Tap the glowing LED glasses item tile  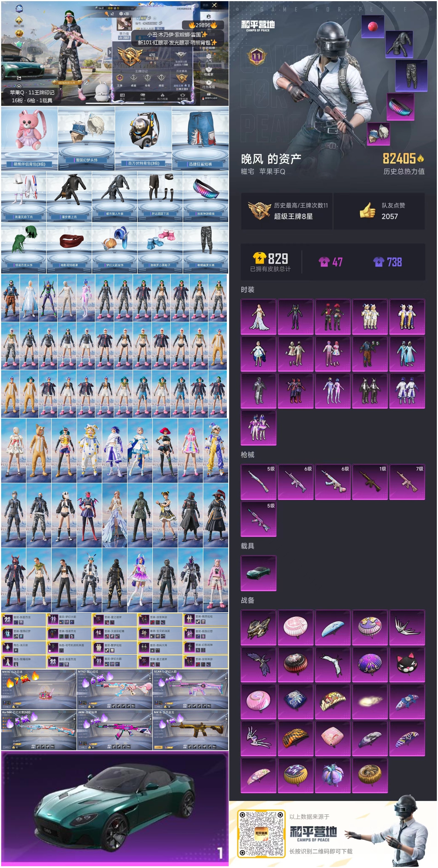tap(401, 107)
